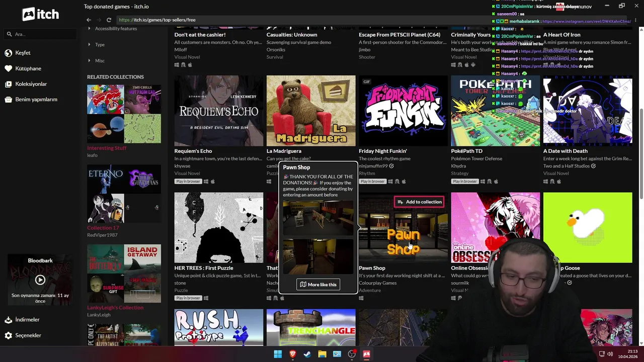The width and height of the screenshot is (644, 362).
Task: Click the More like this button
Action: point(318,285)
